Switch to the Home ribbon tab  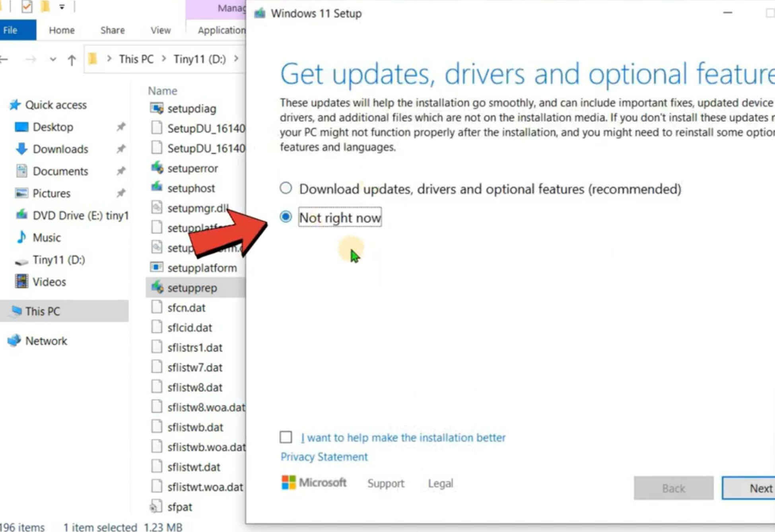pyautogui.click(x=62, y=30)
